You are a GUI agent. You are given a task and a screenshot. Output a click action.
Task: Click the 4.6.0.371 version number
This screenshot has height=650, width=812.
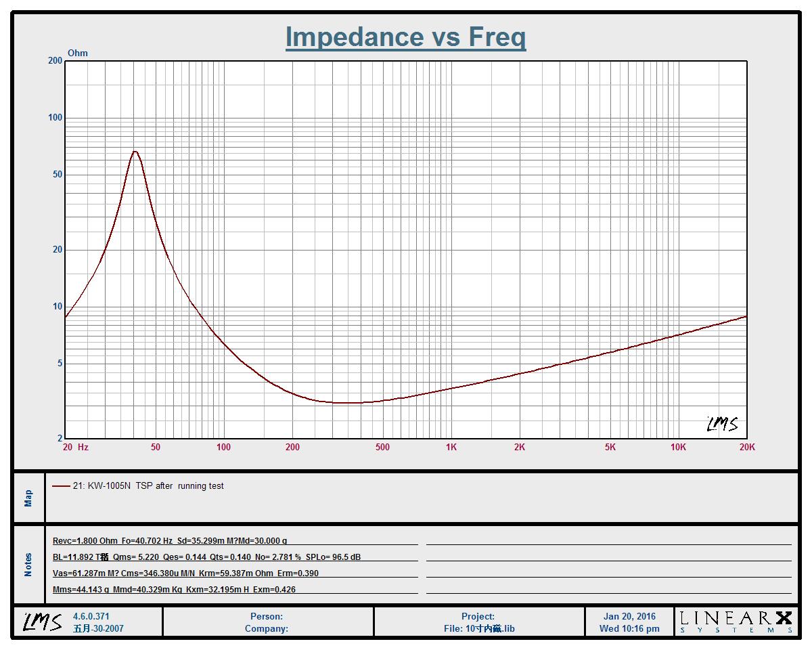(x=91, y=616)
